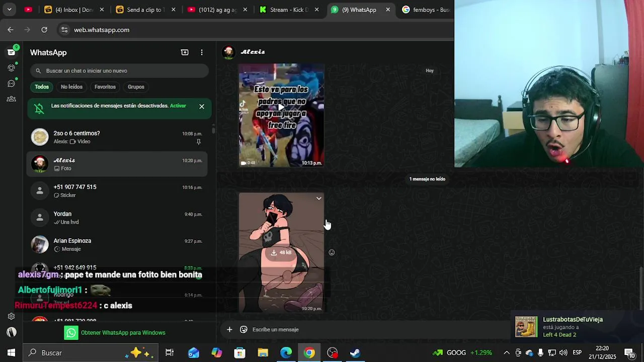Switch to the Inbox tab
Image resolution: width=644 pixels, height=362 pixels.
tap(74, 10)
